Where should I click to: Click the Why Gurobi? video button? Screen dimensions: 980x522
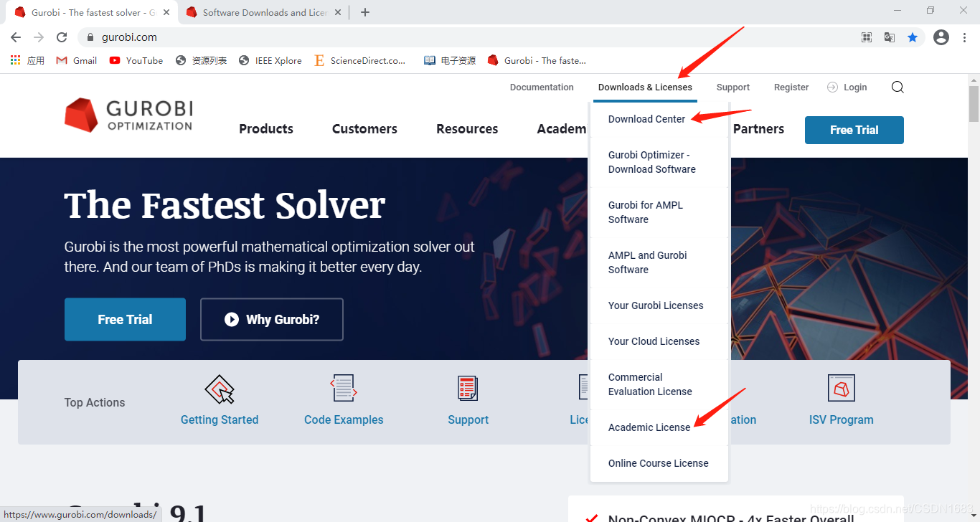click(272, 320)
